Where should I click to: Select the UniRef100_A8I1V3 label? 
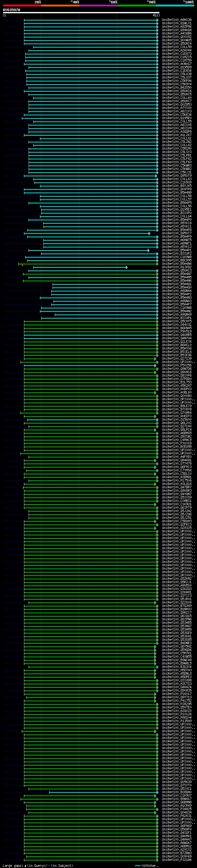[176, 111]
